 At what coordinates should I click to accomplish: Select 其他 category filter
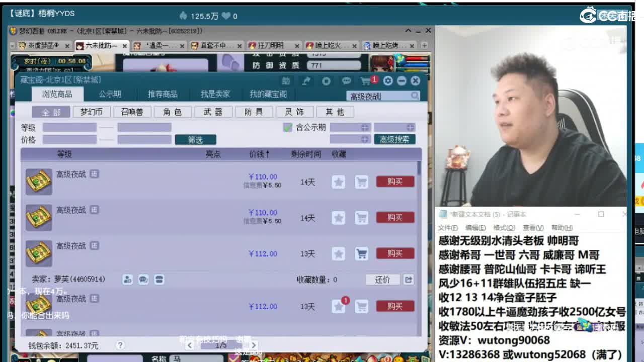pyautogui.click(x=335, y=112)
